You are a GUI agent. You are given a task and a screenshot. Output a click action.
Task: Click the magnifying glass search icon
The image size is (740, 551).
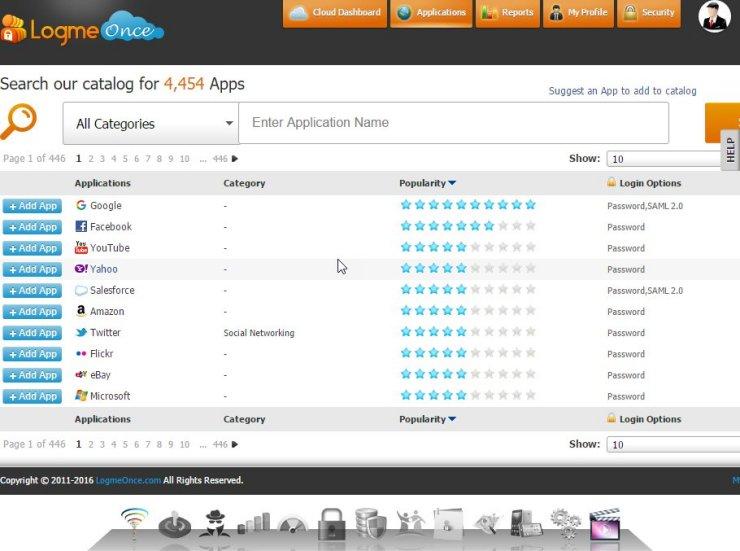coord(19,122)
